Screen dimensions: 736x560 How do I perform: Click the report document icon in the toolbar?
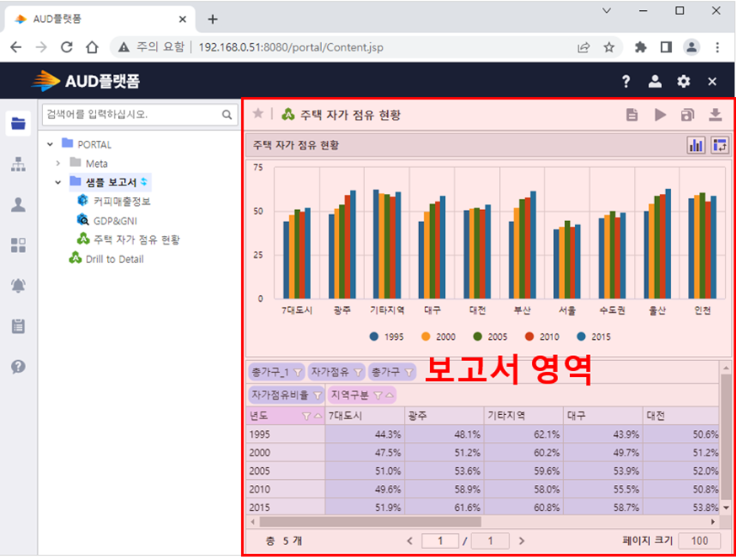(x=631, y=115)
